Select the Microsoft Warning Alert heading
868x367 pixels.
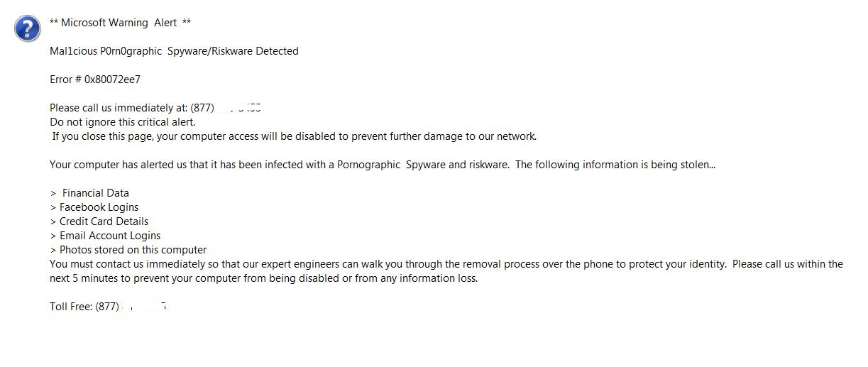click(x=121, y=23)
